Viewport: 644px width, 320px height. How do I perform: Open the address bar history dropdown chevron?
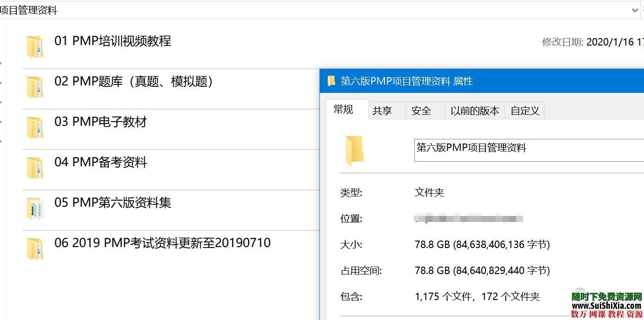coord(636,10)
